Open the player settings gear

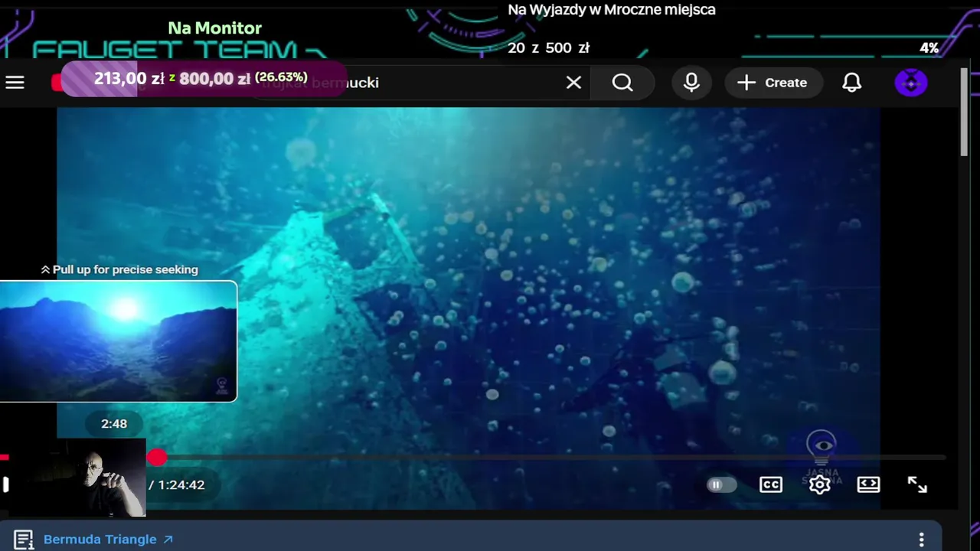click(x=820, y=484)
